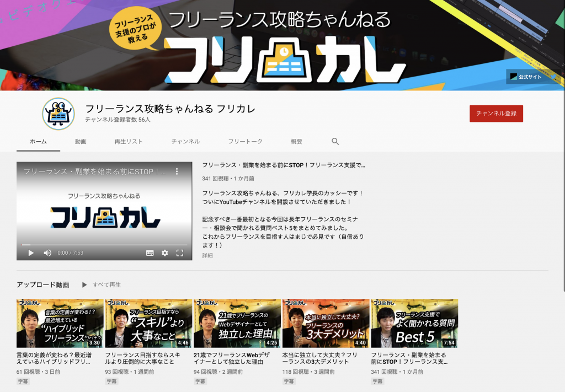Click the channel name フリーランス攻略ちゃんねる フリカレ
Image resolution: width=565 pixels, height=392 pixels.
(x=170, y=109)
